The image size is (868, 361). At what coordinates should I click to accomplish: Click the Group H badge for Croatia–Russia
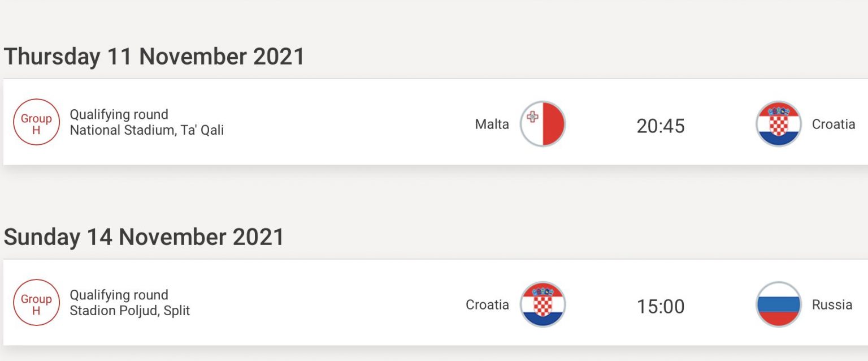coord(36,303)
